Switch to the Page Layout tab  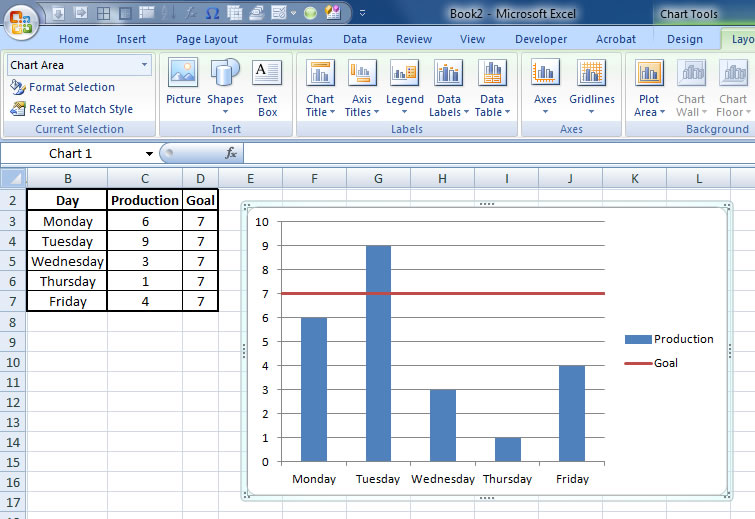coord(207,39)
